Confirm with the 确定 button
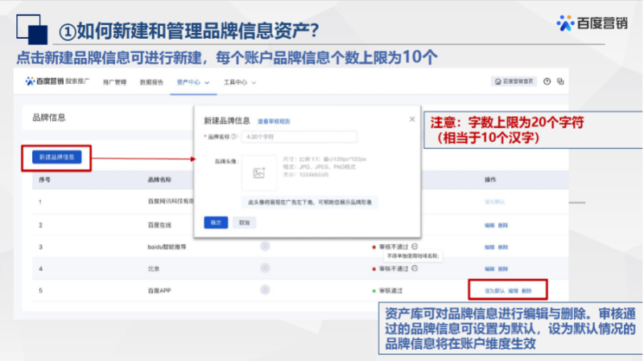The height and width of the screenshot is (361, 644). tap(216, 222)
